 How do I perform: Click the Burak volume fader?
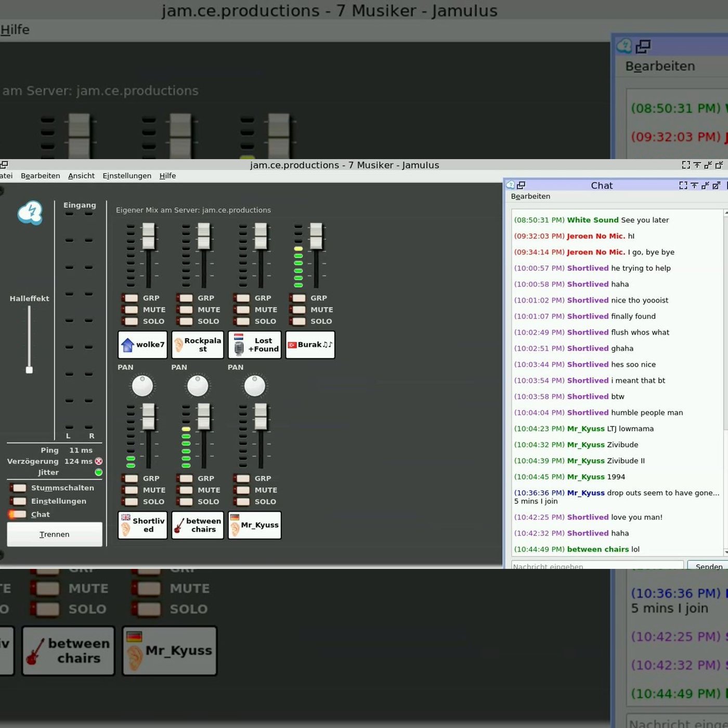(316, 236)
